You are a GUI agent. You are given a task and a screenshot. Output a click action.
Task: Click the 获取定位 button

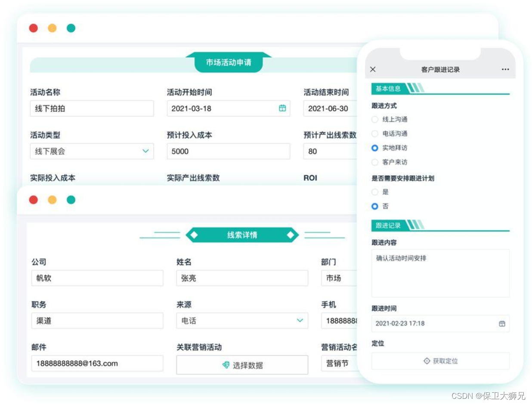pyautogui.click(x=440, y=361)
